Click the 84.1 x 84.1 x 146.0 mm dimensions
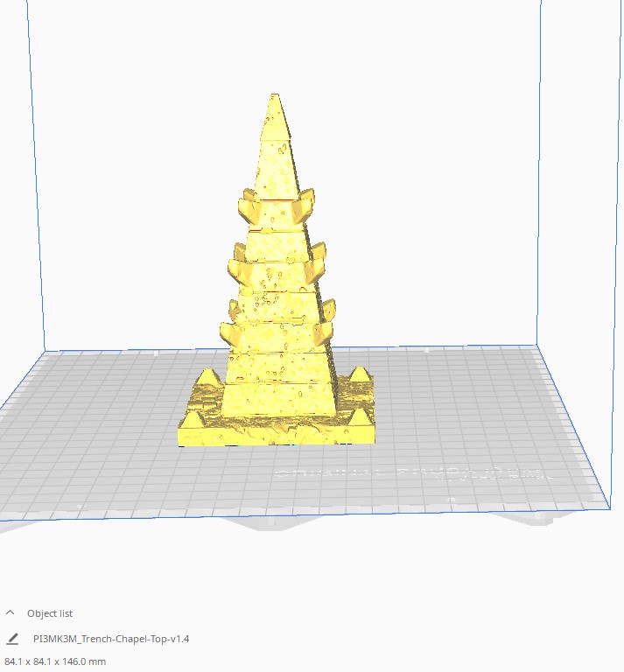This screenshot has width=624, height=672. tap(55, 661)
